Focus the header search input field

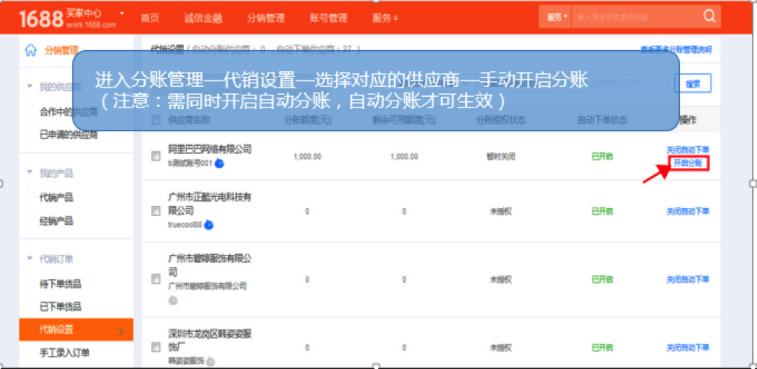635,17
